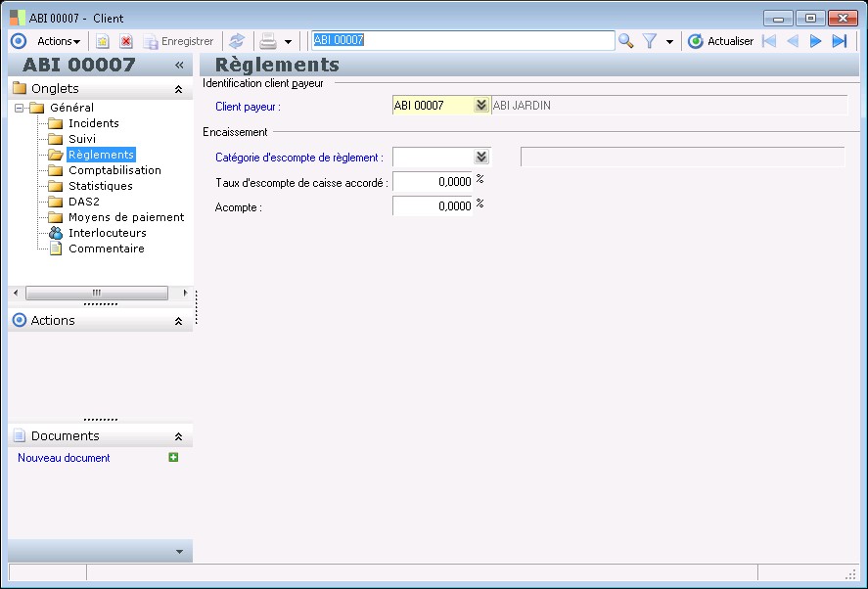This screenshot has width=868, height=589.
Task: Open the printer dropdown arrow
Action: point(288,41)
